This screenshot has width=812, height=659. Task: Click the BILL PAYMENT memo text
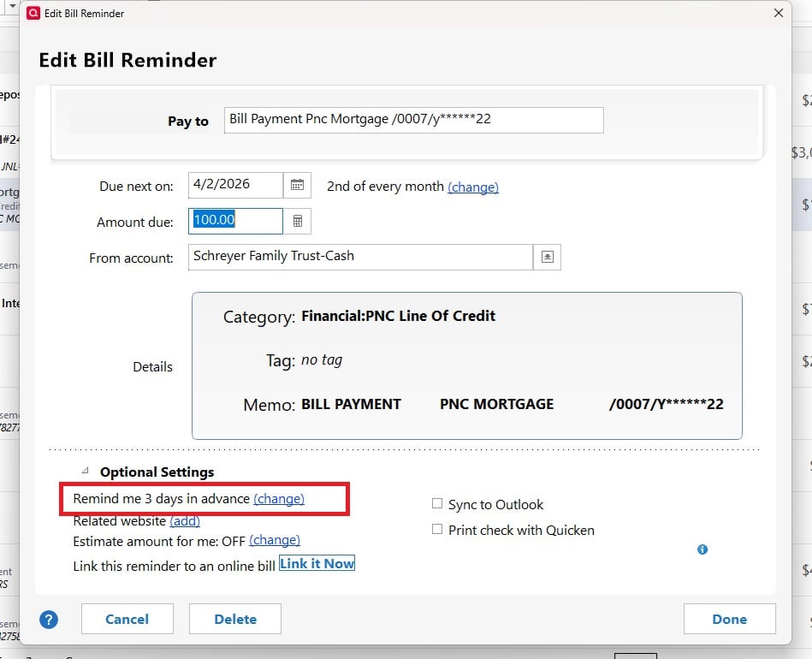351,404
